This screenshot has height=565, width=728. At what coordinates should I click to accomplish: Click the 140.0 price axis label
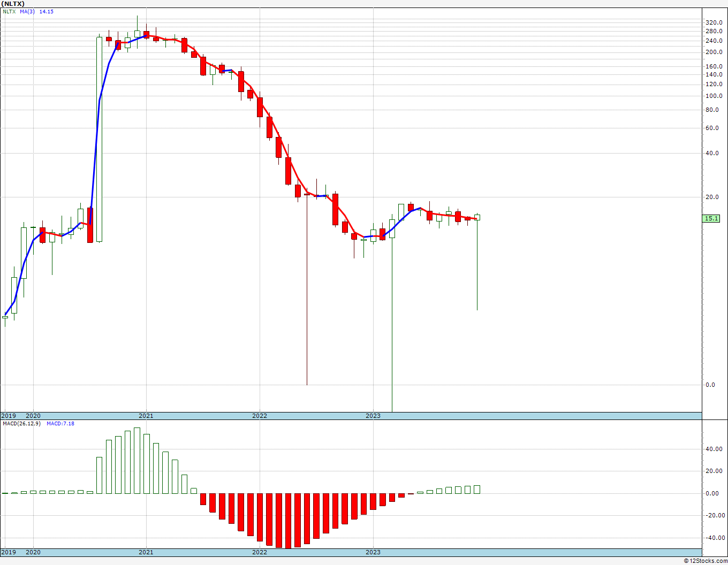tap(714, 75)
